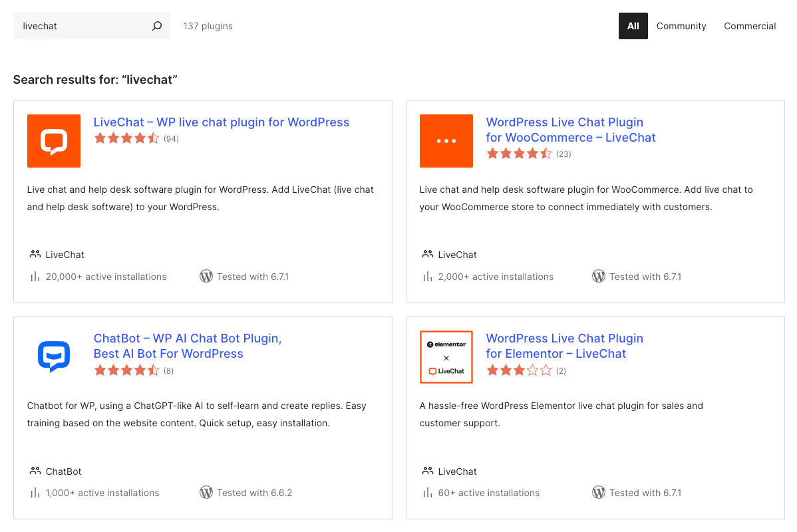Click the 2,000+ active installations text

pyautogui.click(x=496, y=277)
